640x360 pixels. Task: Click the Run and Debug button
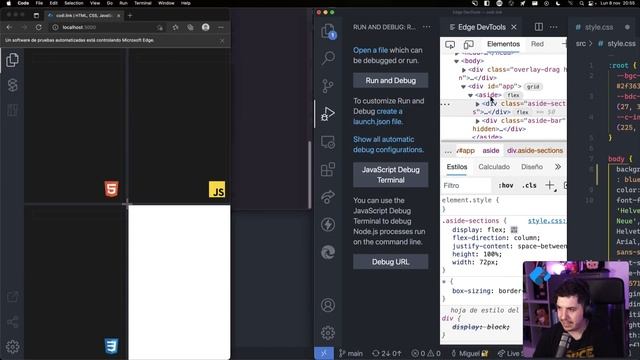pyautogui.click(x=391, y=80)
